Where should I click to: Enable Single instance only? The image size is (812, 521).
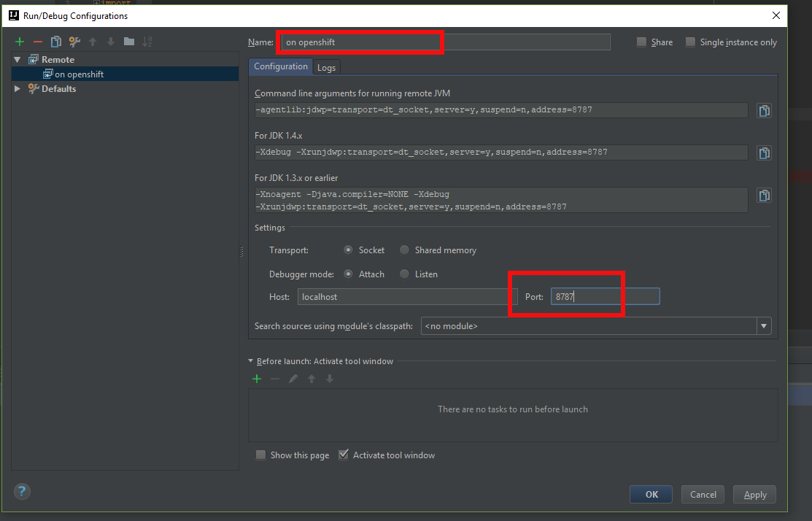point(690,42)
